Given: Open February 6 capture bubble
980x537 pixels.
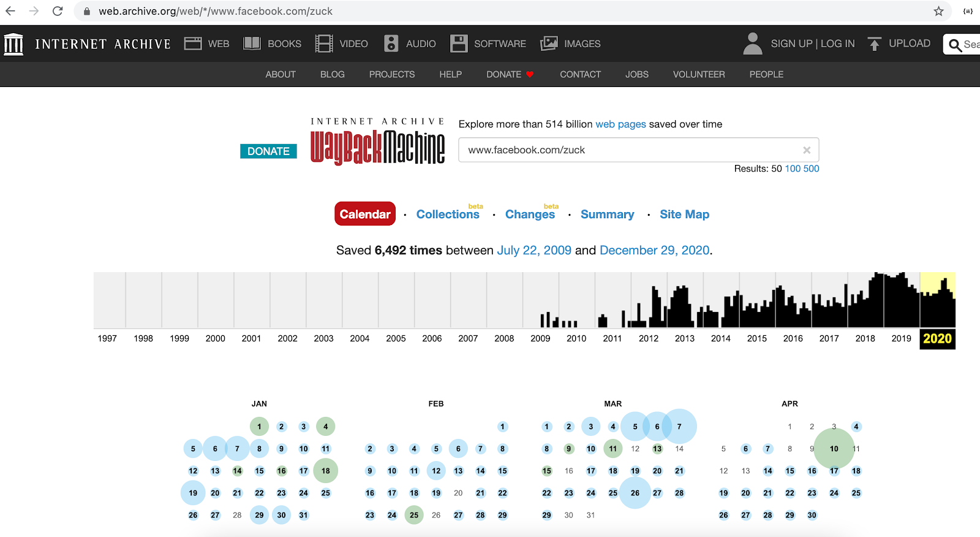Looking at the screenshot, I should (x=458, y=449).
